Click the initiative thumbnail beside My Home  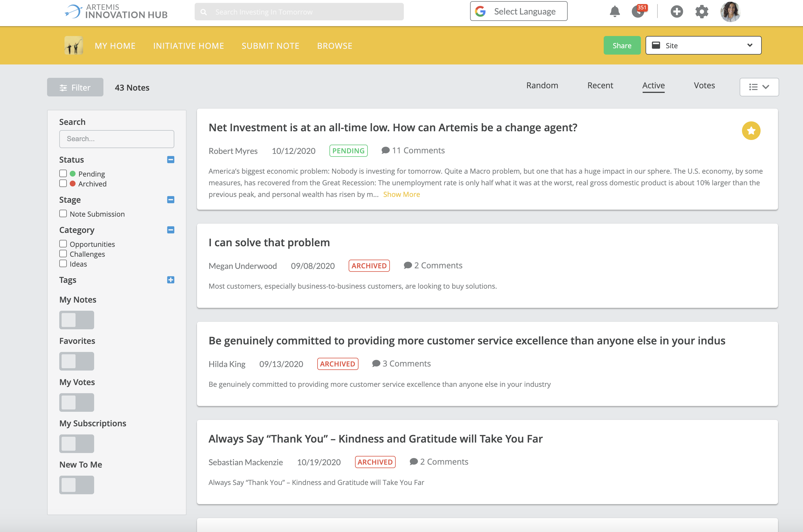[74, 46]
